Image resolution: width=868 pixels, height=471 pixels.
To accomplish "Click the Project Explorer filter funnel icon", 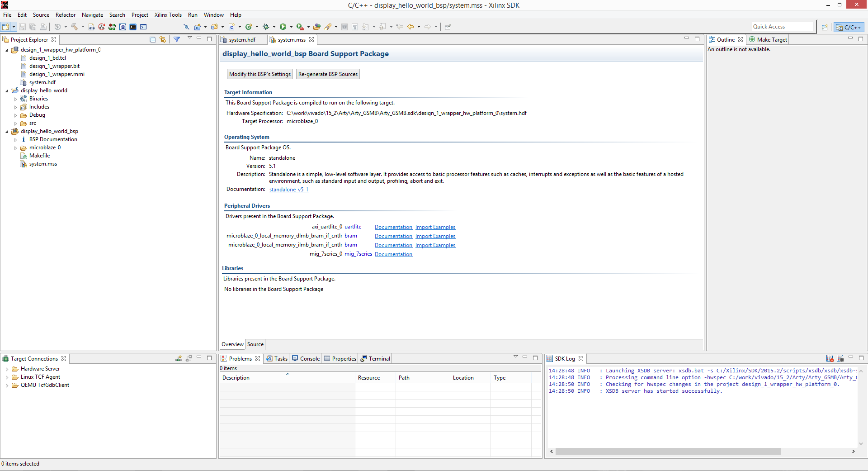I will coord(177,39).
